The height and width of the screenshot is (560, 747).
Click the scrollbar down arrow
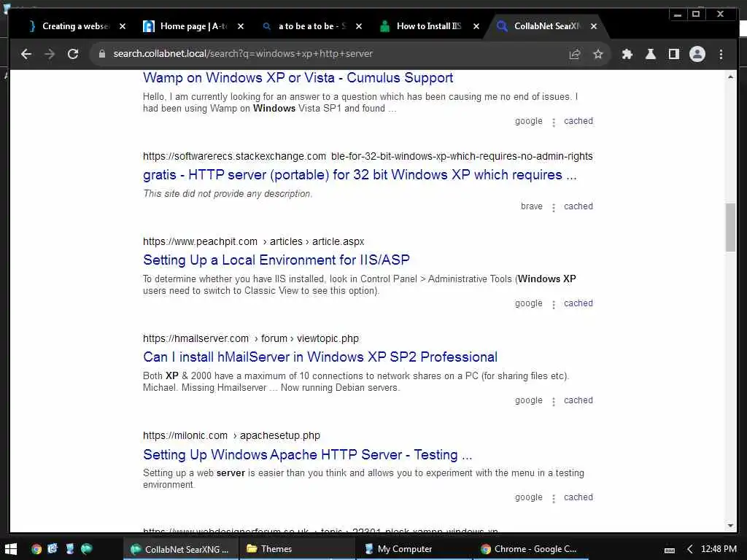[730, 526]
